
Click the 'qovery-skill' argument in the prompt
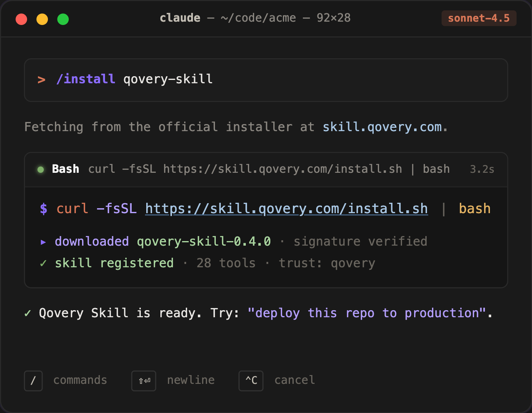click(x=168, y=79)
